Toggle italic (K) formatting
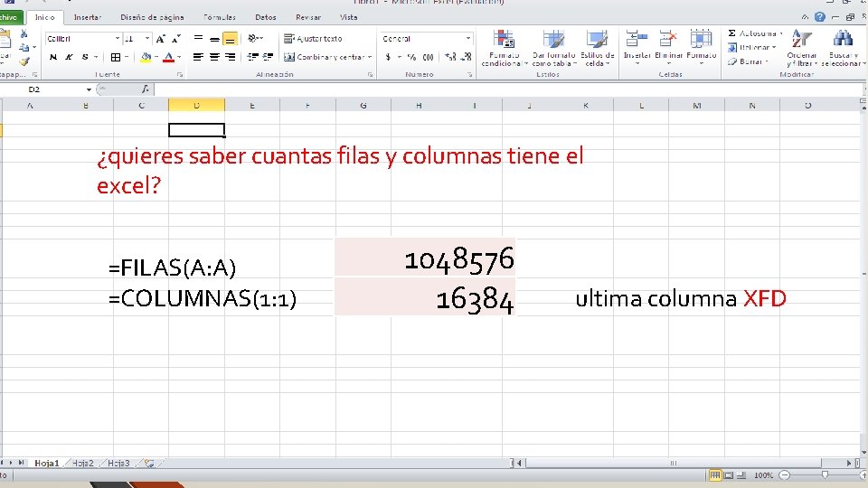Viewport: 868px width, 488px height. point(69,57)
